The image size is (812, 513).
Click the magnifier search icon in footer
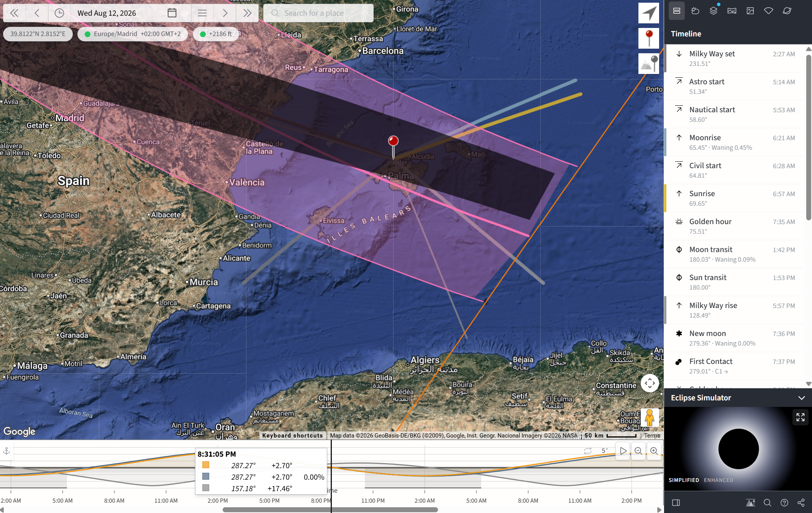pos(767,503)
